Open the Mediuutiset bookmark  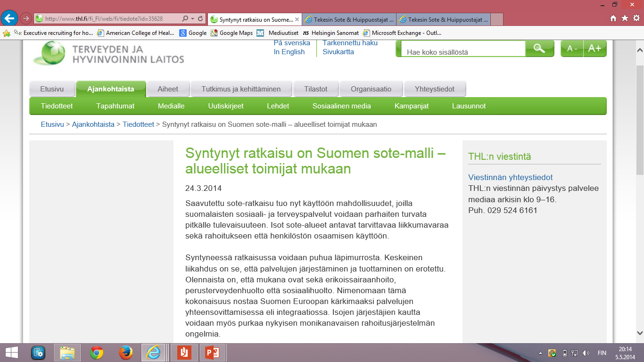click(278, 33)
